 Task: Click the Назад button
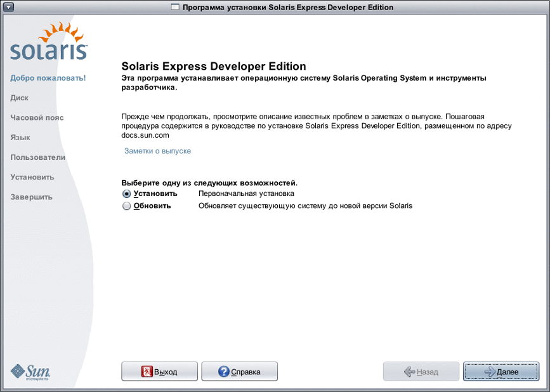click(421, 372)
